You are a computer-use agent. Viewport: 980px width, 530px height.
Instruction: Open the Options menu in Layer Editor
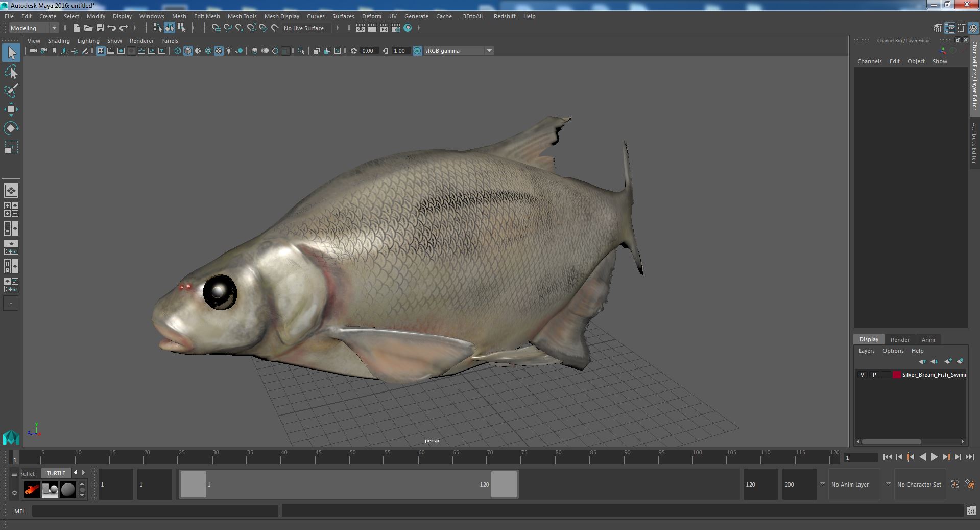coord(893,351)
